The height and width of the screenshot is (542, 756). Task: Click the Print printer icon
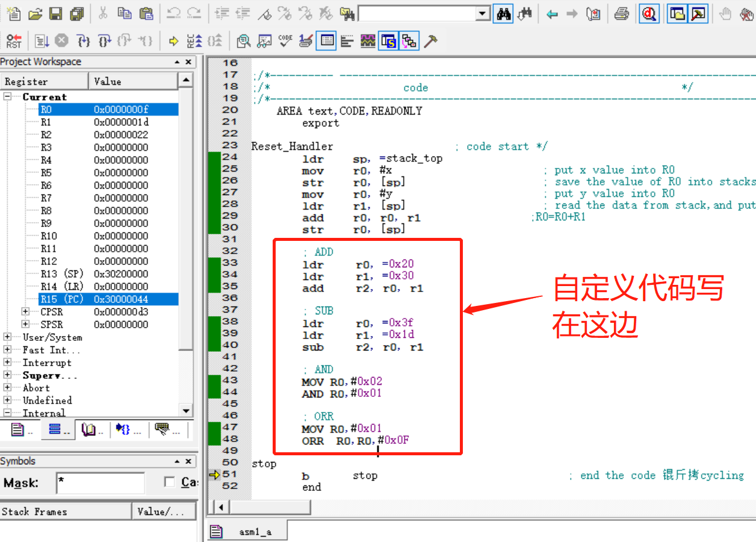[622, 13]
